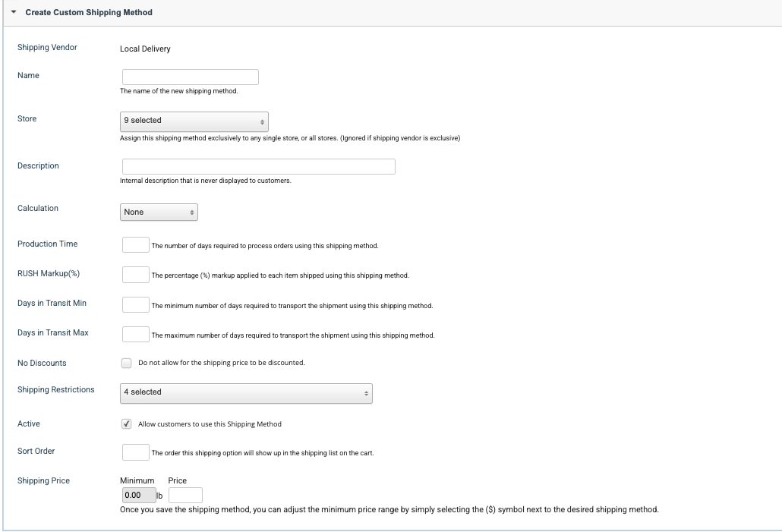Image resolution: width=782 pixels, height=532 pixels.
Task: Click the Minimum weight field showing 0.00
Action: point(139,495)
